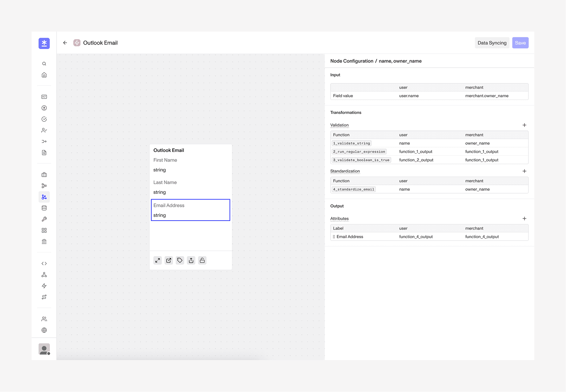The height and width of the screenshot is (392, 566).
Task: Click the 1_validate_string function tag
Action: tap(352, 143)
